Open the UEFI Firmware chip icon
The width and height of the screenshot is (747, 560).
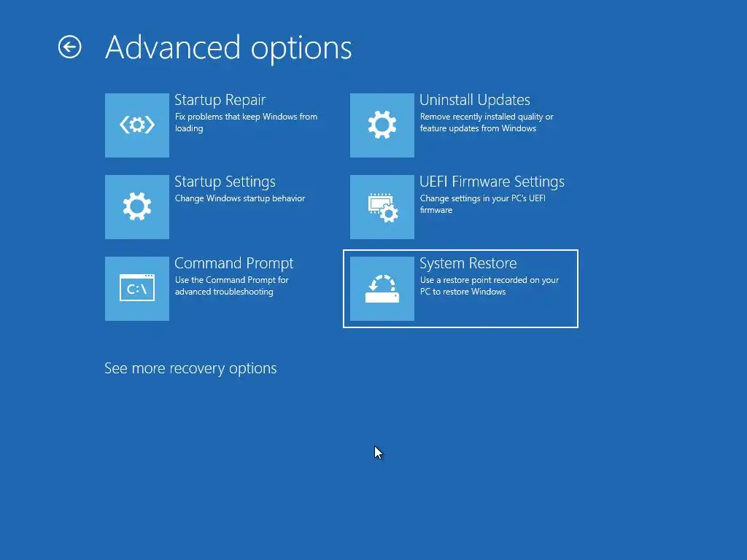pyautogui.click(x=382, y=206)
